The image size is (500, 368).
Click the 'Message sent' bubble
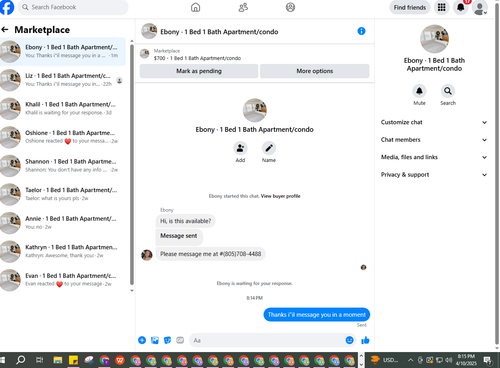(179, 236)
